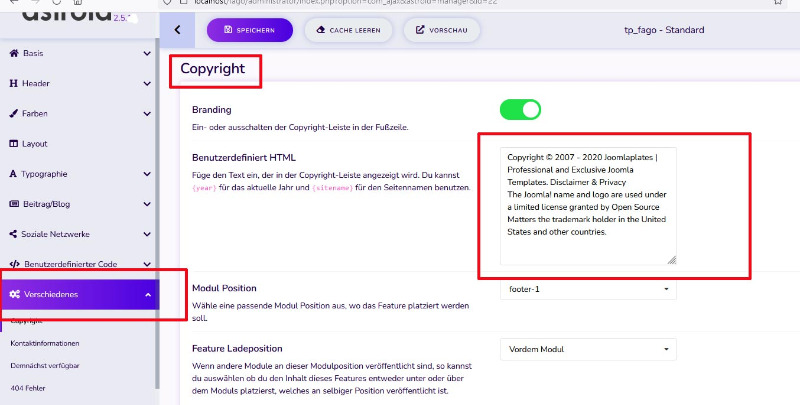Expand the Benutzerdefinierter Code chevron

147,264
